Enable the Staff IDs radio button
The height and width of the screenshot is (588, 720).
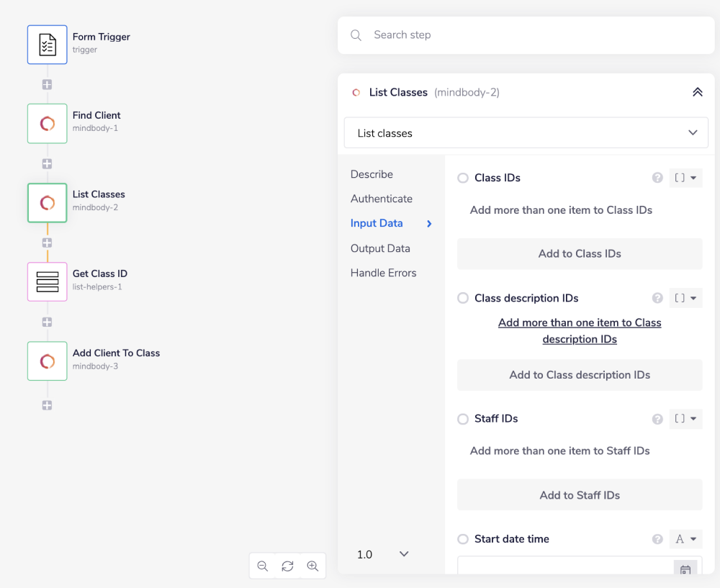point(463,419)
